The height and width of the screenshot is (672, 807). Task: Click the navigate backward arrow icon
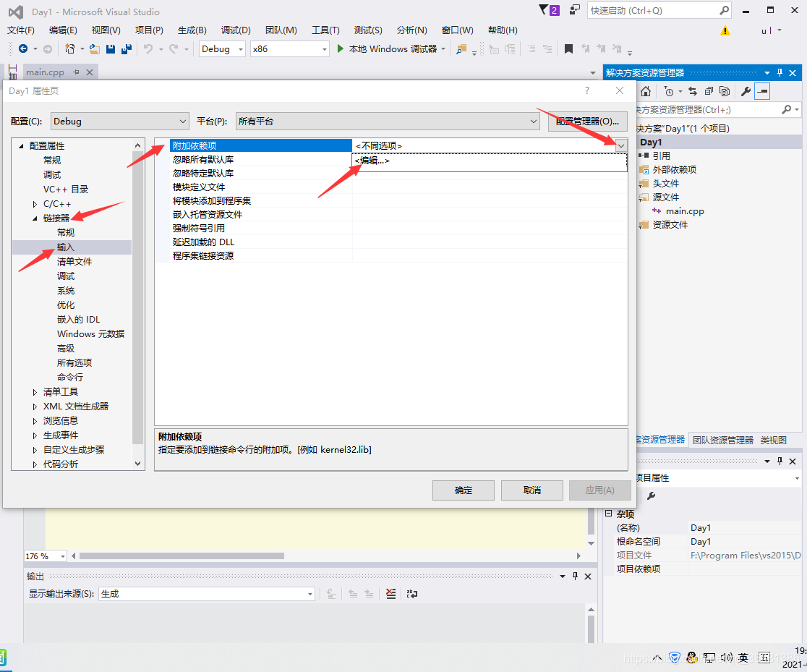point(23,49)
